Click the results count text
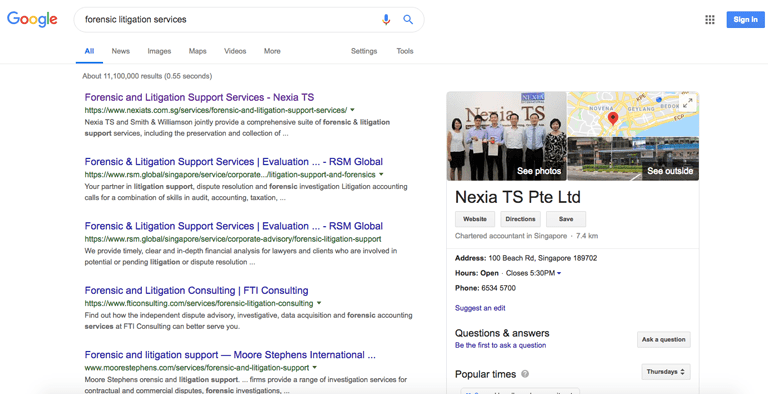Viewport: 768px width, 394px height. [147, 76]
